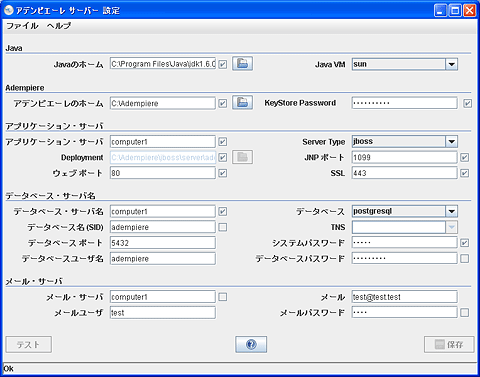Click the テスト button
Image resolution: width=480 pixels, height=377 pixels.
click(x=29, y=344)
